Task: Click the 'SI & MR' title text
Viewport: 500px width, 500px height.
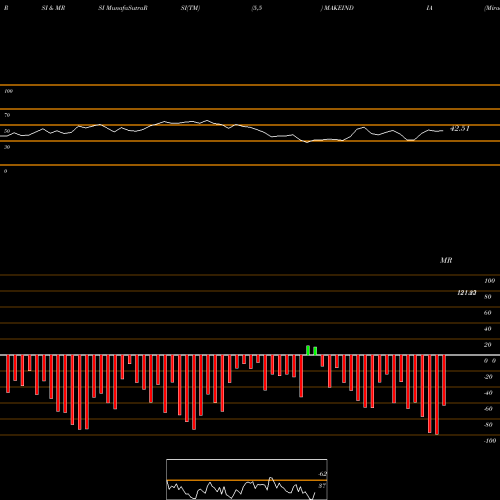Action: [53, 8]
